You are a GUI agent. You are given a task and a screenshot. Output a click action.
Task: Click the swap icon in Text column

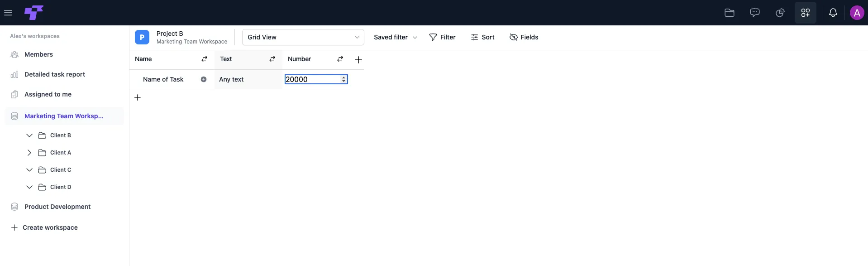click(272, 59)
